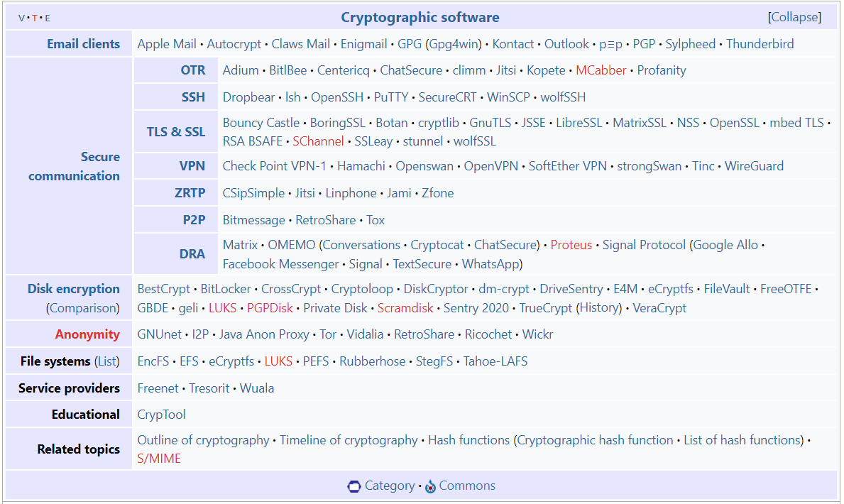Viewport: 844px width, 504px height.
Task: Click the T talk-template link
Action: (34, 18)
